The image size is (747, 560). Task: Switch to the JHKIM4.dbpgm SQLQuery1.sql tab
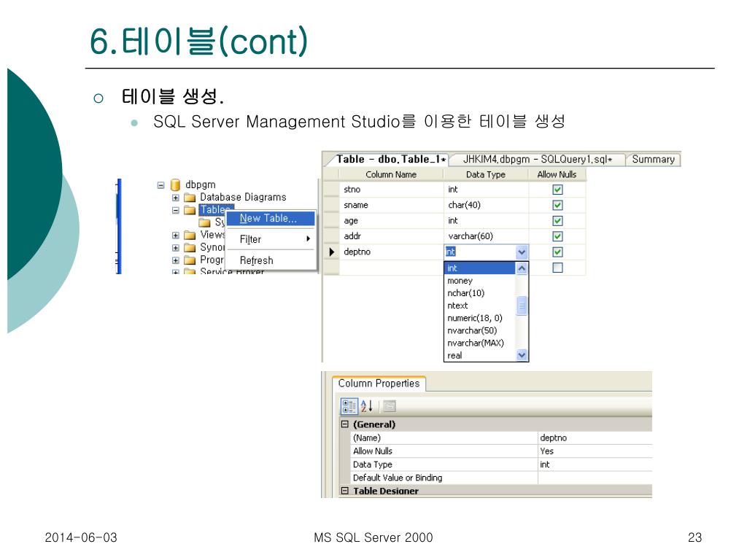[538, 160]
